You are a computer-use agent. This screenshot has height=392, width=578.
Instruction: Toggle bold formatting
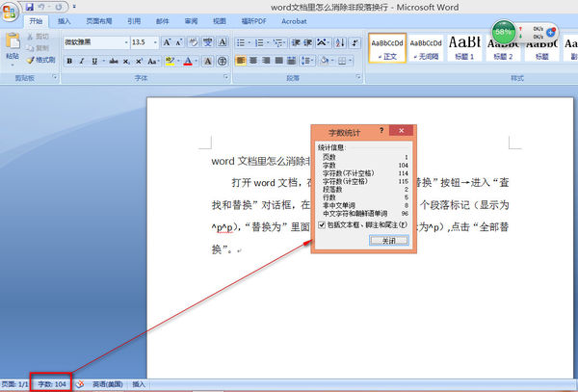[x=69, y=61]
